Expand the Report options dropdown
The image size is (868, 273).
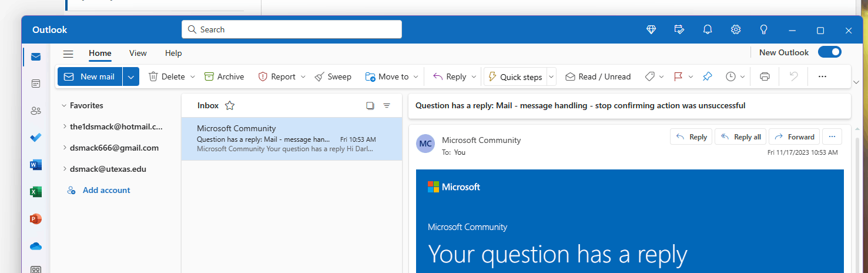303,76
